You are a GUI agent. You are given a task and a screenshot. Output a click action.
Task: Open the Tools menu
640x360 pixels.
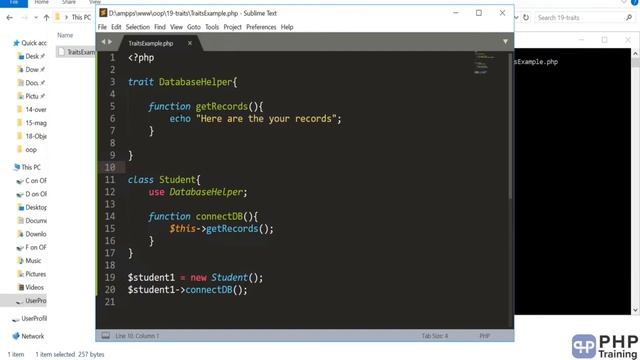pyautogui.click(x=212, y=27)
